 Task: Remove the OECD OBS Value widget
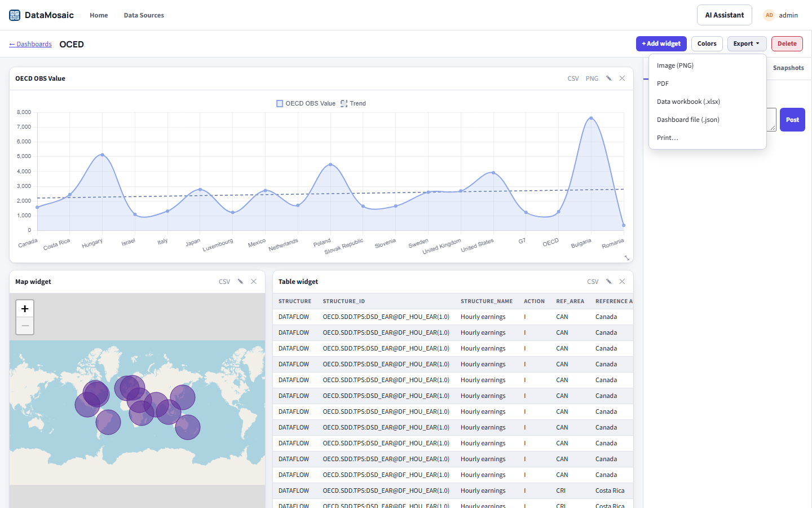point(622,78)
